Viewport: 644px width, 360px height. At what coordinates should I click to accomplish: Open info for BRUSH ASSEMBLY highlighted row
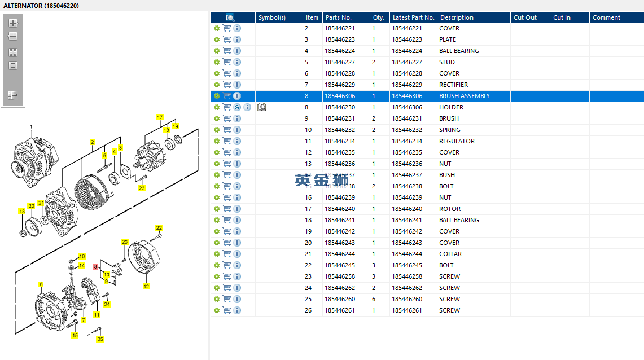point(237,96)
